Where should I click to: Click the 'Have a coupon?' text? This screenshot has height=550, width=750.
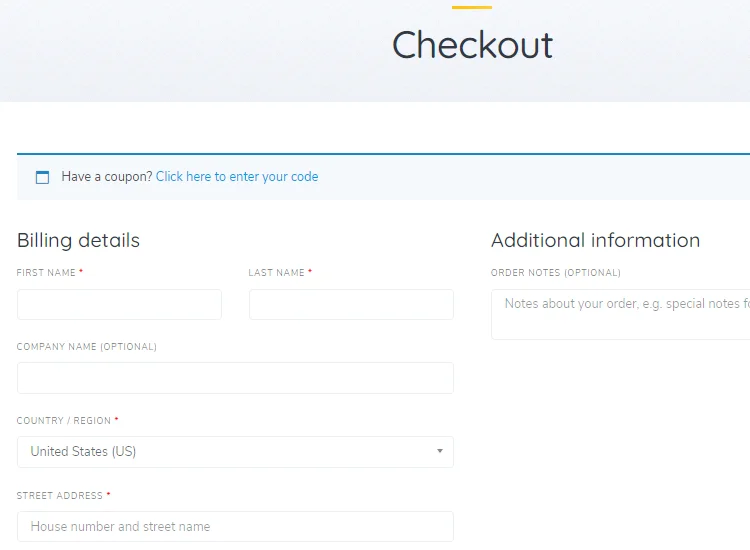click(107, 176)
